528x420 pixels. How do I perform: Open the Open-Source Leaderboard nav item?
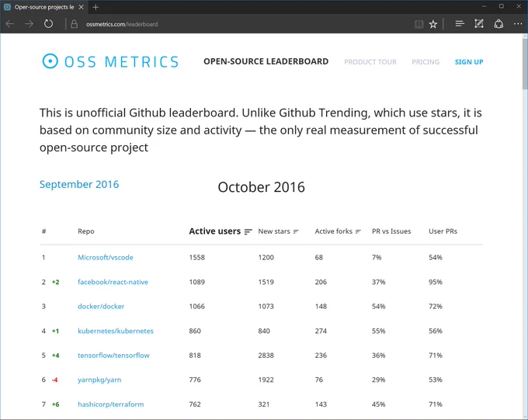266,61
